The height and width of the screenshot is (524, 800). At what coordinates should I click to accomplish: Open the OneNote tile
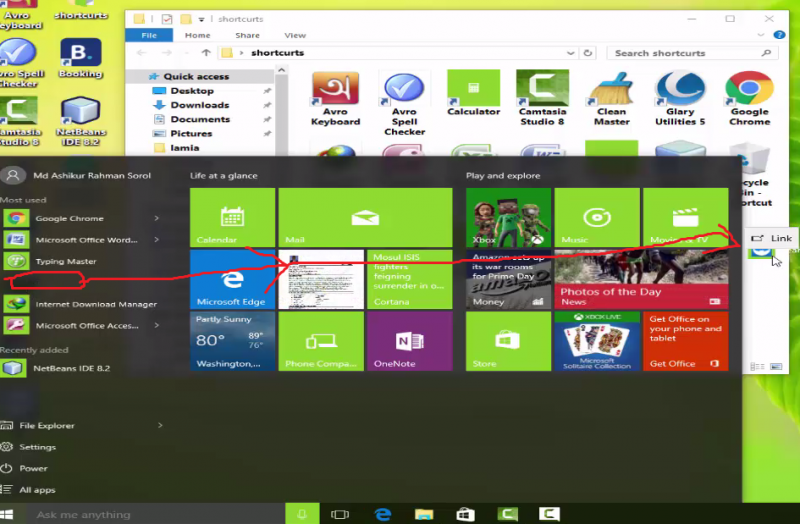coord(395,341)
